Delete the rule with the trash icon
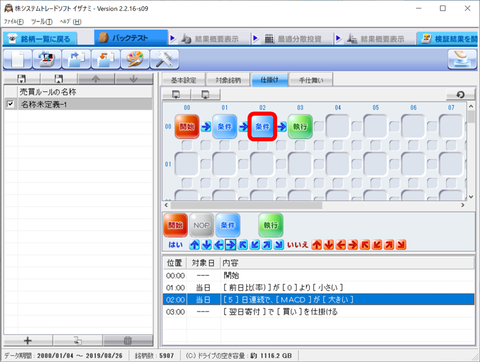Screen dimensions: 480x362 pyautogui.click(x=128, y=341)
